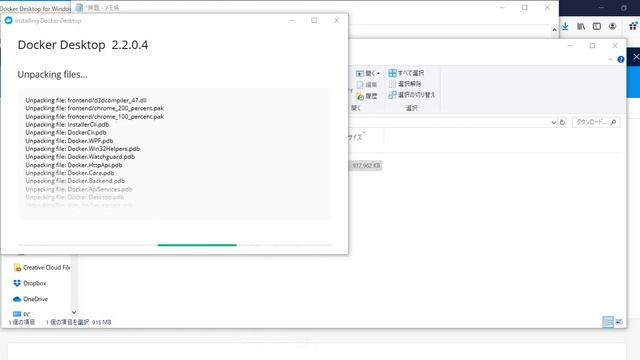Click 履歴 (history) in Explorer ribbon
The width and height of the screenshot is (640, 360).
pos(367,96)
